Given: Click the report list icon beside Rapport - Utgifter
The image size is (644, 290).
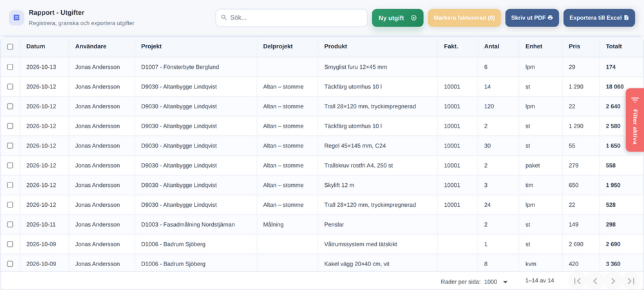Looking at the screenshot, I should (17, 17).
